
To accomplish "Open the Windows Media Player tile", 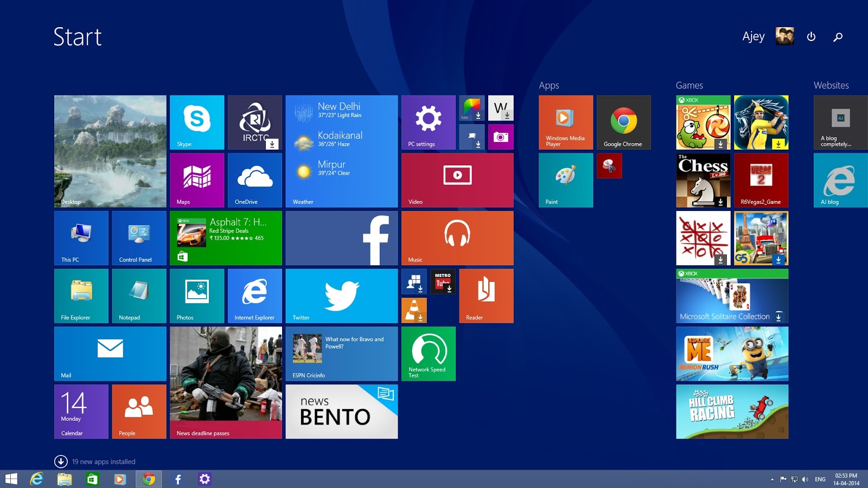I will pyautogui.click(x=566, y=123).
